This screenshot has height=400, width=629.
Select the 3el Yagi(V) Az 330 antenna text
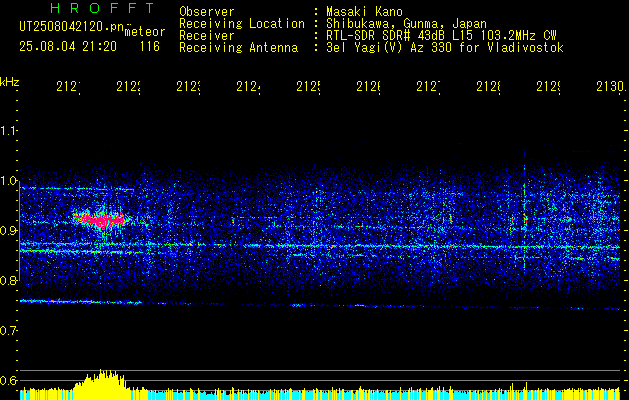[x=445, y=48]
